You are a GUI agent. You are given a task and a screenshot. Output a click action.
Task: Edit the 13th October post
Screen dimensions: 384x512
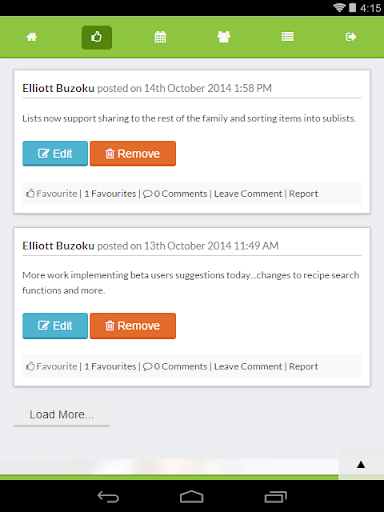[55, 326]
